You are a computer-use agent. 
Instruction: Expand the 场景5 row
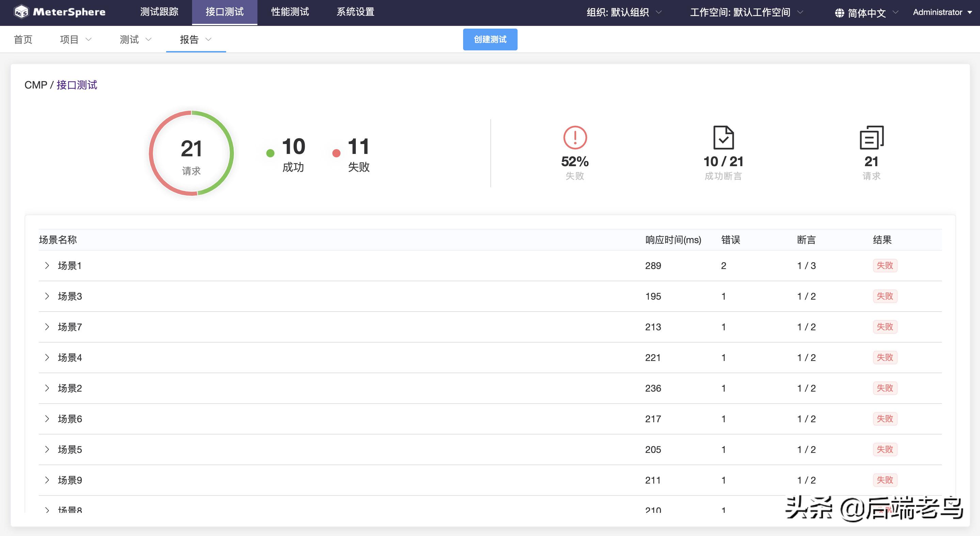(47, 449)
